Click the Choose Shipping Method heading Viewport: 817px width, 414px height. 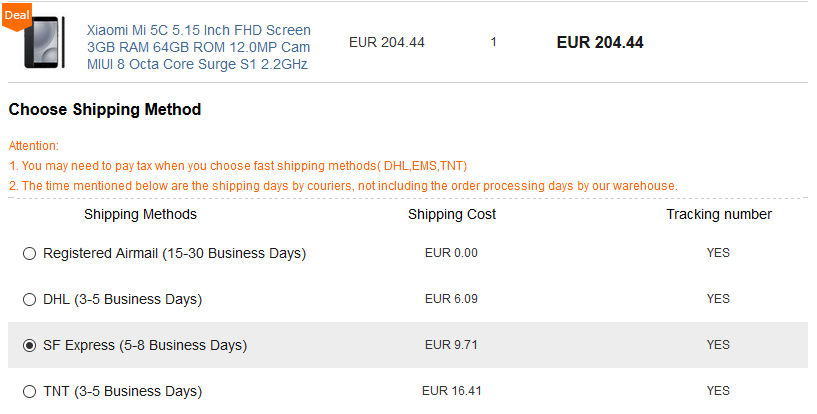(x=105, y=109)
